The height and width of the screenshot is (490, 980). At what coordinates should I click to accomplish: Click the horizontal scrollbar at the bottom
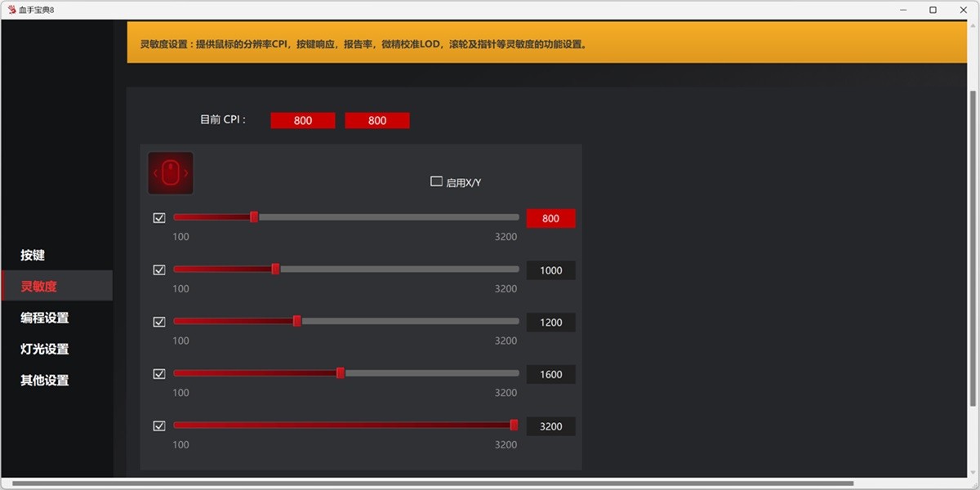coord(433,483)
